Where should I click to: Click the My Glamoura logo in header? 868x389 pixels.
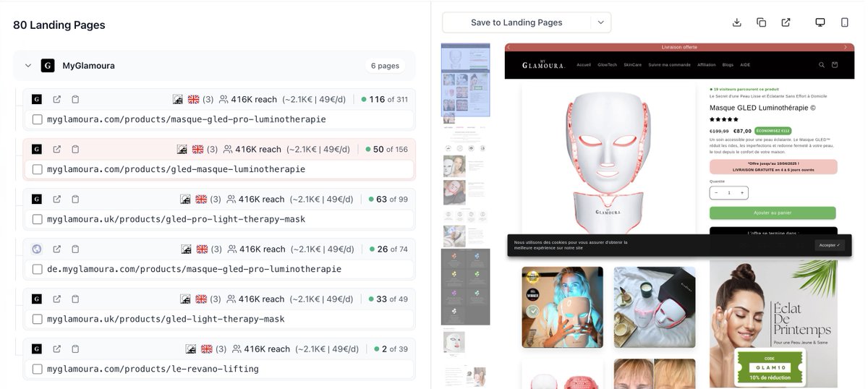coord(544,65)
